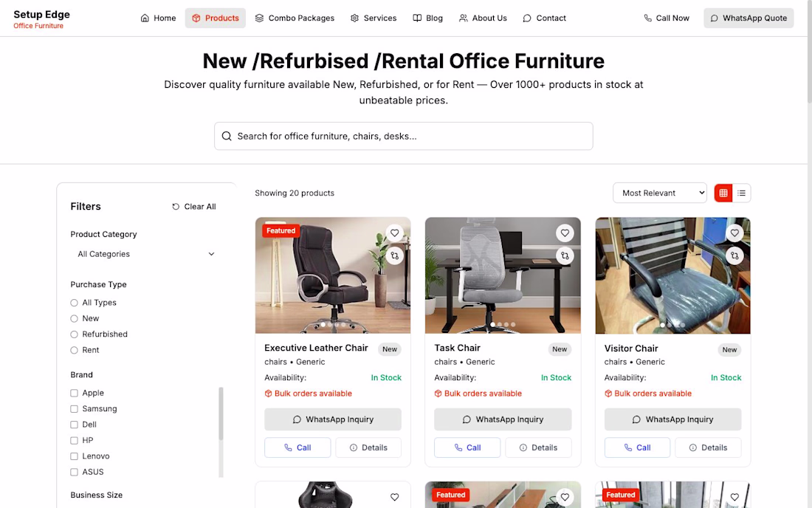The image size is (812, 508).
Task: Open the Most Relevant sort dropdown
Action: 660,193
